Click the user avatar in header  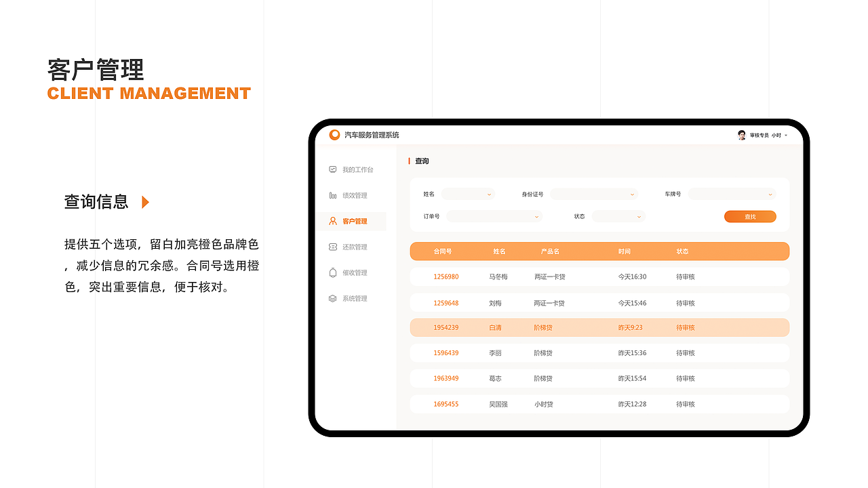point(742,135)
